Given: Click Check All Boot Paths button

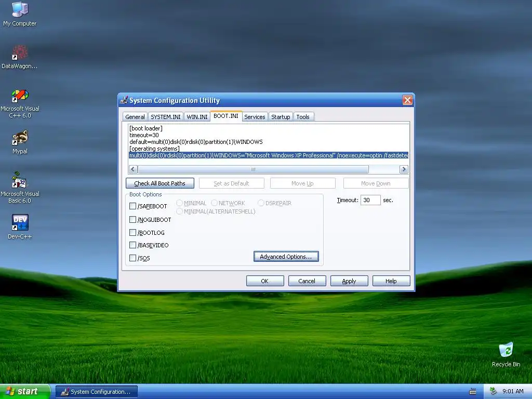Looking at the screenshot, I should pos(160,183).
